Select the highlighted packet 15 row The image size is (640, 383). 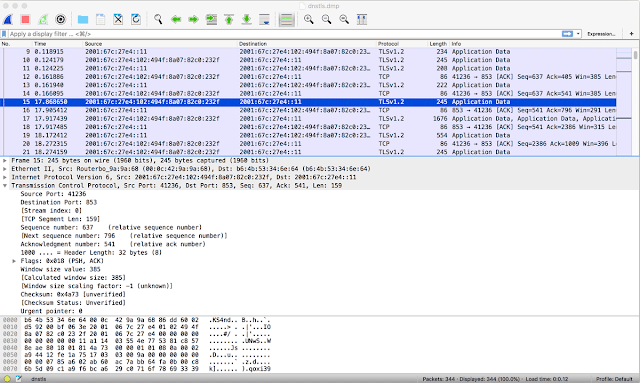(309, 102)
